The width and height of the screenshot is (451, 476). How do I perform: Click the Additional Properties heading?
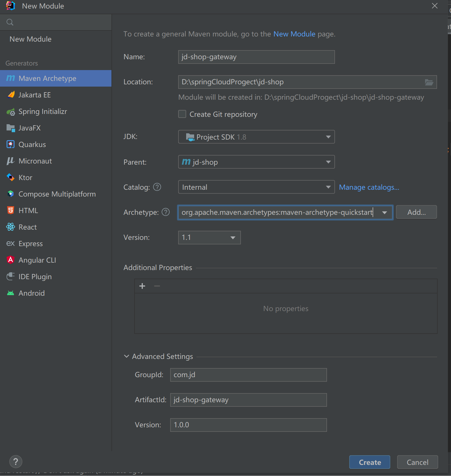(x=158, y=267)
